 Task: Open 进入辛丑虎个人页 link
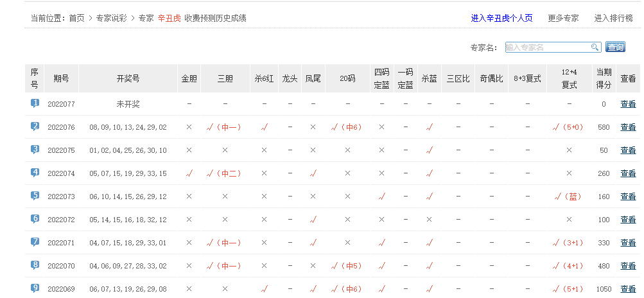coord(501,18)
